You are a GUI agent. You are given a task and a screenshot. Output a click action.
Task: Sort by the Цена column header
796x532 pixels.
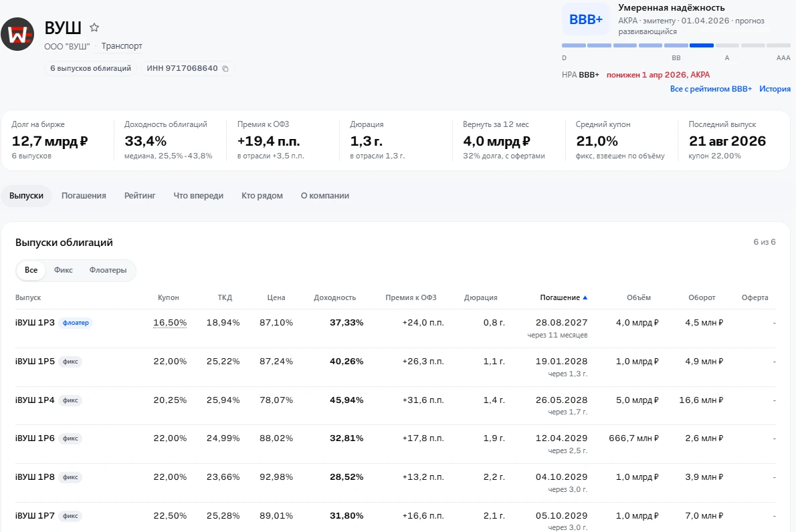click(276, 297)
